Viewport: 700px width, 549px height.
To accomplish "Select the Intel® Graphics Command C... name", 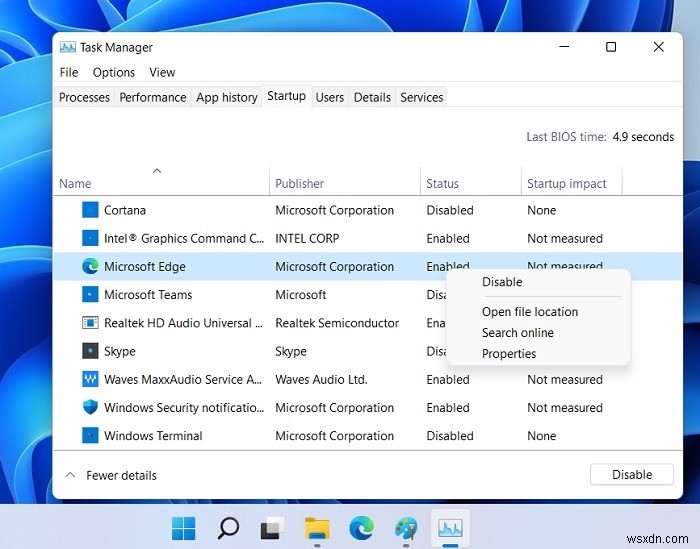I will (184, 238).
